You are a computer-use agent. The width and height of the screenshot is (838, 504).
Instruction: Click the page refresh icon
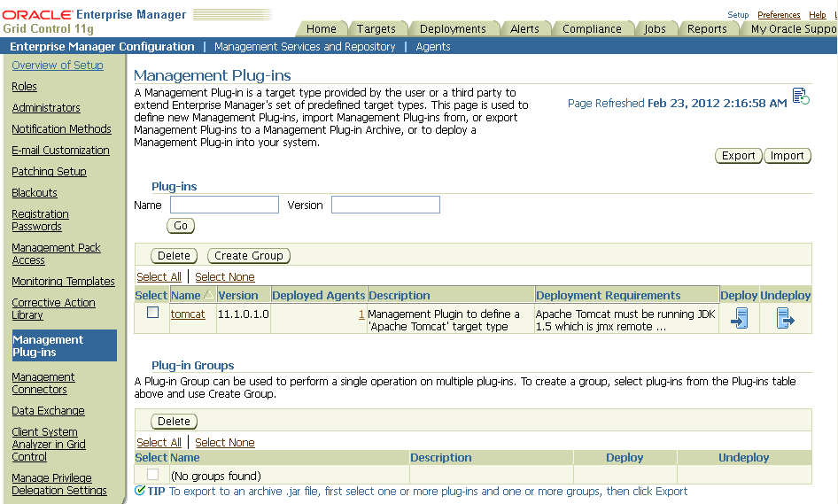tap(801, 97)
